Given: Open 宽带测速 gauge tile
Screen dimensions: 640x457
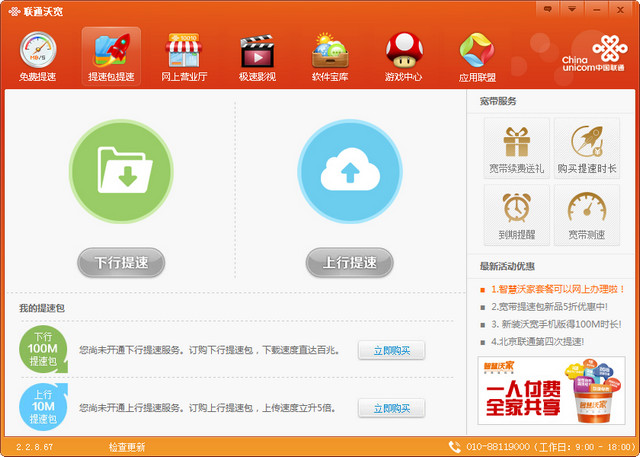Looking at the screenshot, I should 587,215.
